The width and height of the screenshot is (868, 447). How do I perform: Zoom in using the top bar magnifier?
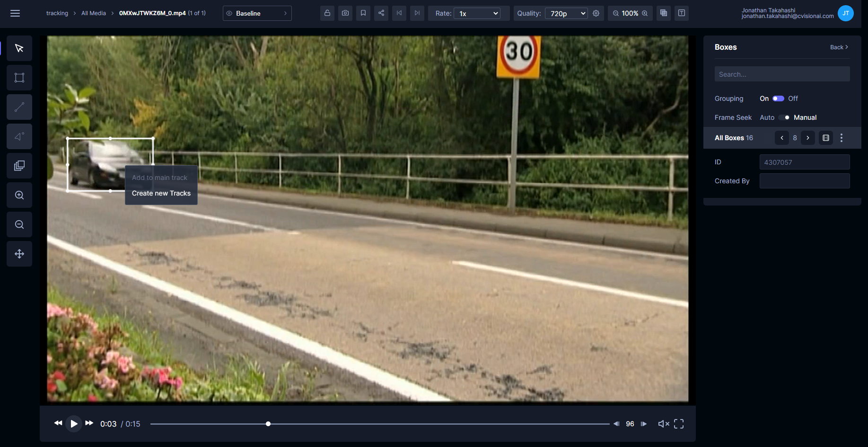coord(645,13)
